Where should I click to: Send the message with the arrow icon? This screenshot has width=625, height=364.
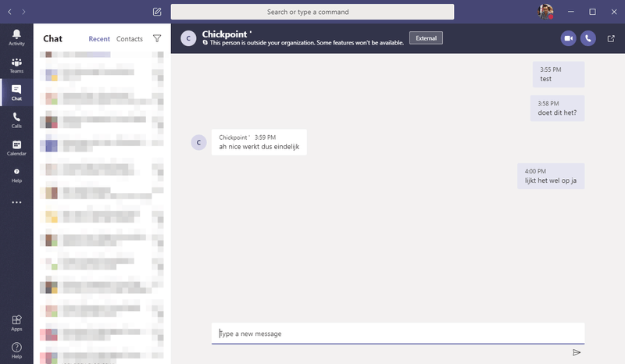(577, 352)
